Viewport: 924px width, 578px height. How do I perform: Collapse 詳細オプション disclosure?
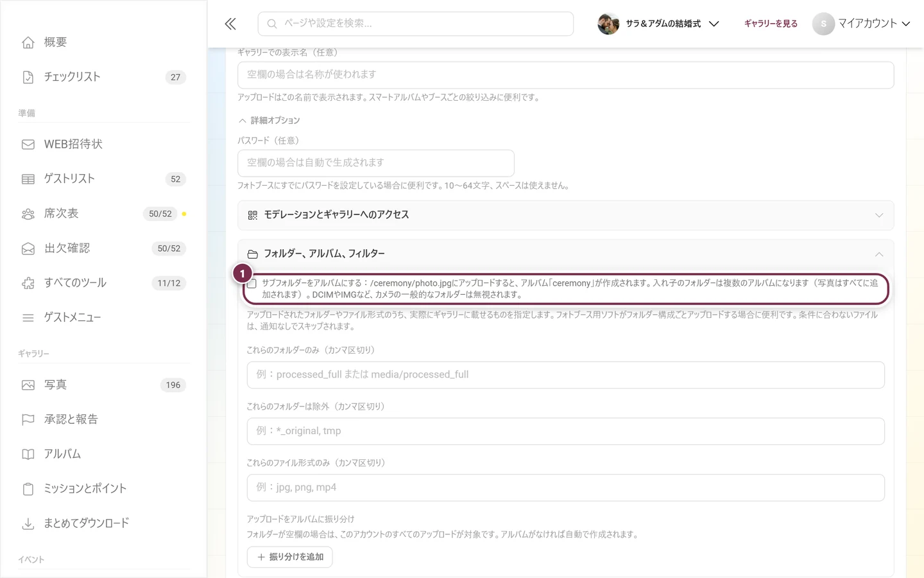coord(269,121)
